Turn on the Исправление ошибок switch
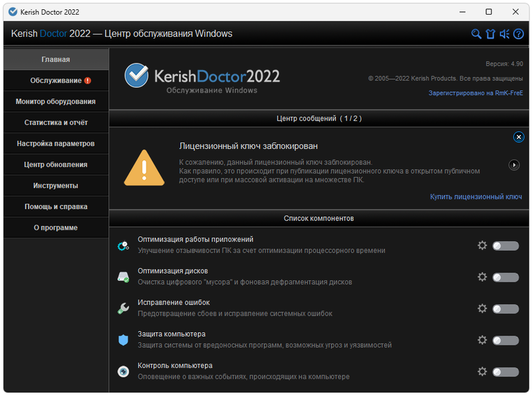This screenshot has height=396, width=532. (505, 309)
